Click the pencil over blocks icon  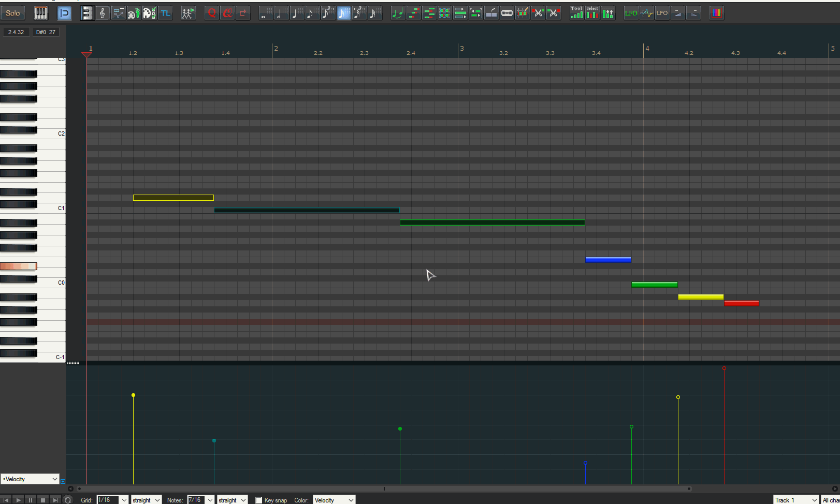pyautogui.click(x=491, y=13)
